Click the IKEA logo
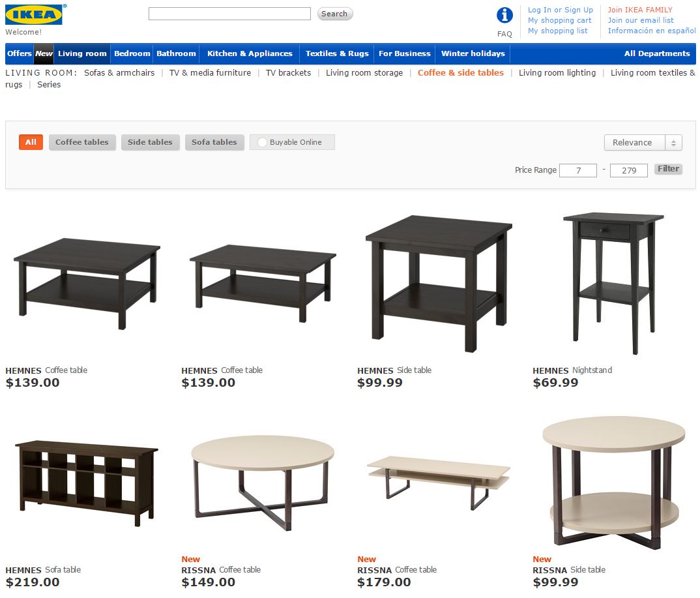700x598 pixels. pyautogui.click(x=34, y=15)
